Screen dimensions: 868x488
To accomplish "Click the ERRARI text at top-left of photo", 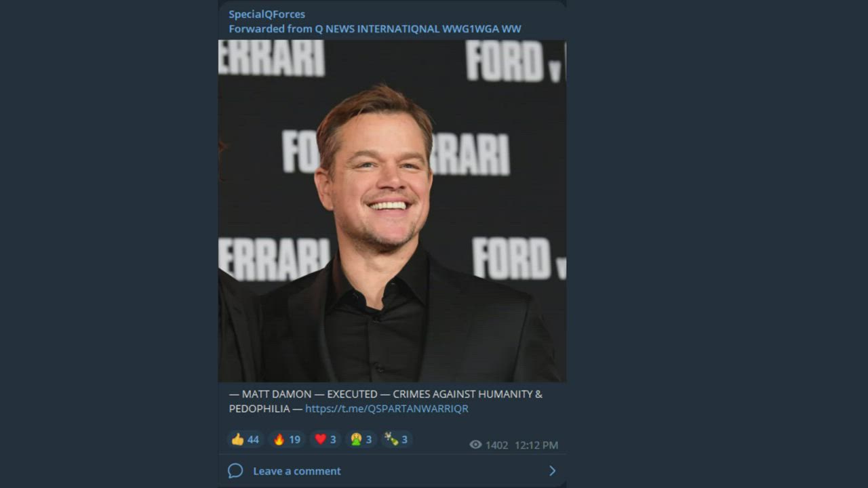I will pyautogui.click(x=271, y=58).
